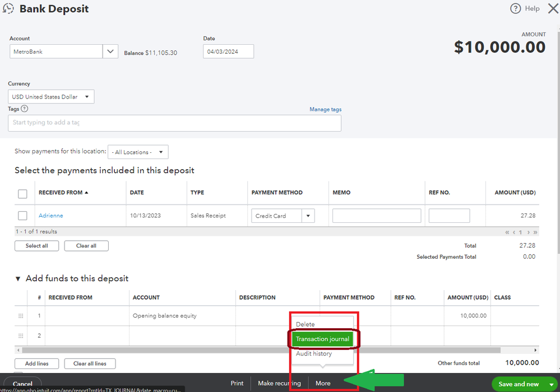
Task: Click the Date field showing 04/03/2024
Action: [x=229, y=52]
